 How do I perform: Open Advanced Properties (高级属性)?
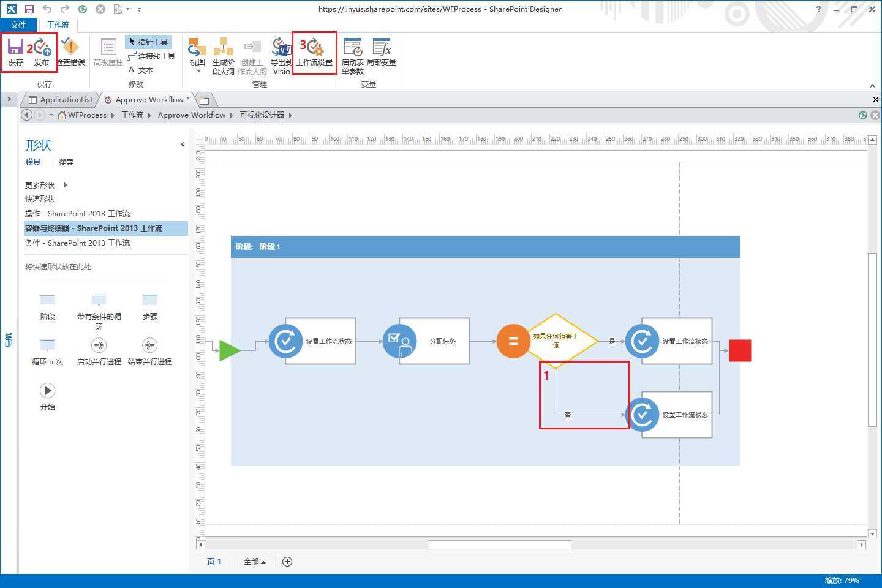point(108,52)
